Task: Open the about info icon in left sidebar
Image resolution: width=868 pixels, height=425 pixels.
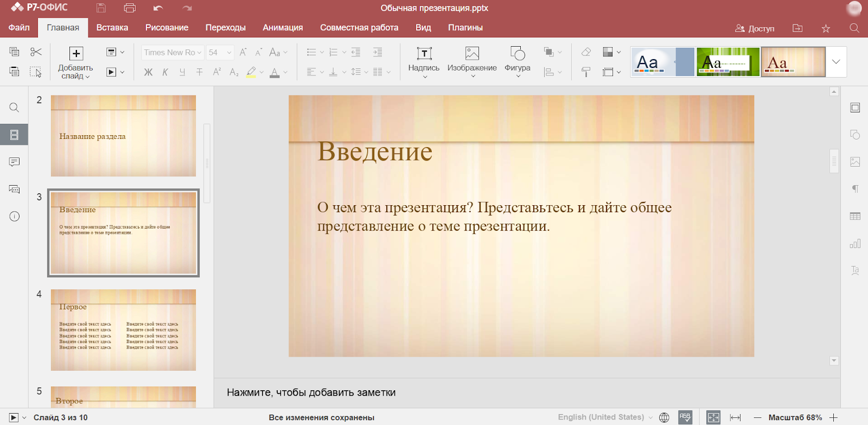Action: click(x=15, y=216)
